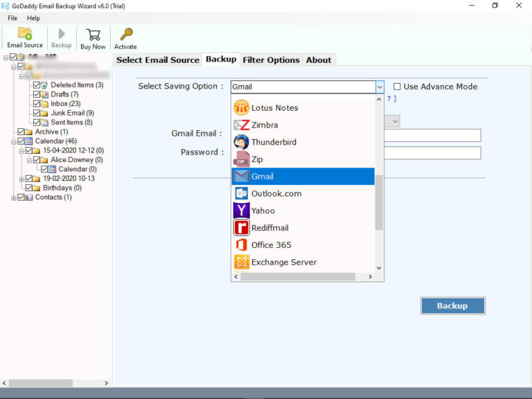Click the Archive folder icon
The image size is (532, 399).
(29, 132)
